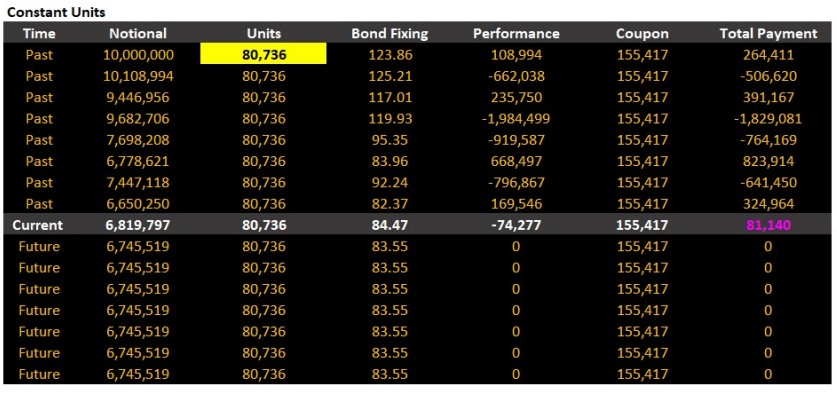837x393 pixels.
Task: Select the Performance column header
Action: click(x=516, y=34)
